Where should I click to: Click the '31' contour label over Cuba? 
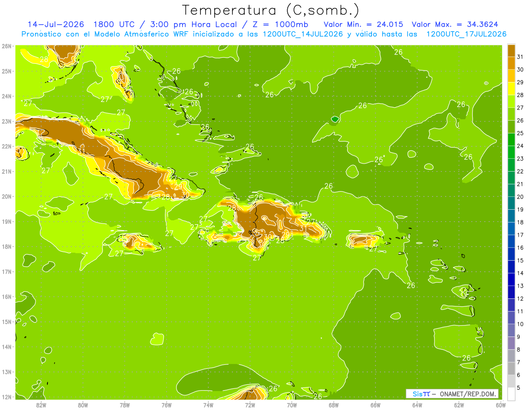(x=81, y=151)
